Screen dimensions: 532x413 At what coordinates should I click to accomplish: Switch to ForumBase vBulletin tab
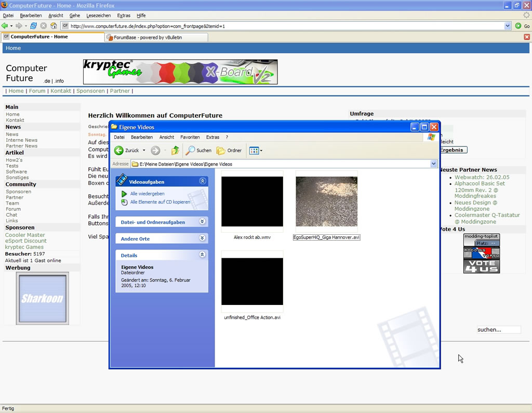pos(156,37)
